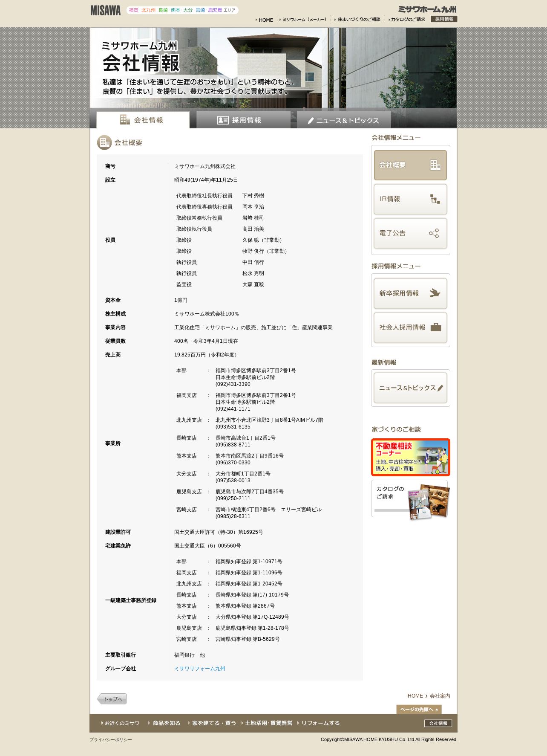Click the bird icon on 新卒採用情報
This screenshot has height=756, width=547.
tap(435, 293)
